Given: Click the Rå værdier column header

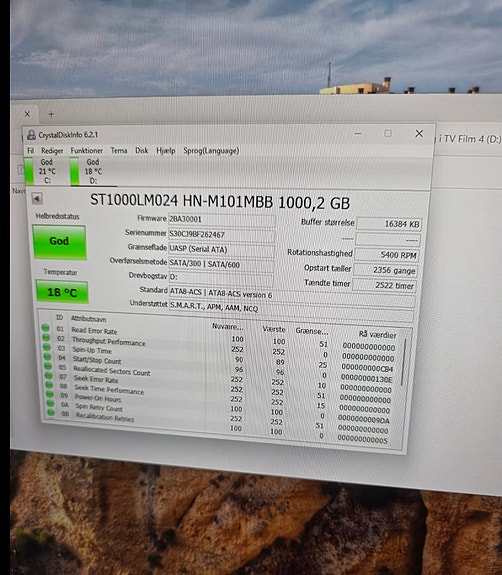Looking at the screenshot, I should (377, 334).
